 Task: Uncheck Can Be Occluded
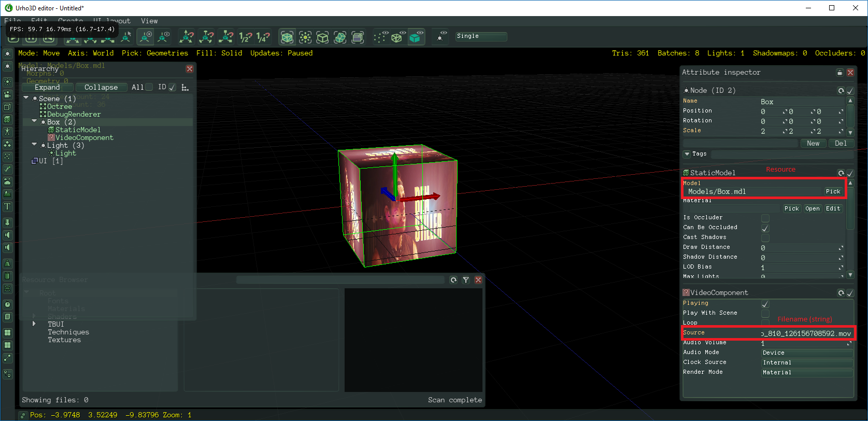(x=765, y=228)
